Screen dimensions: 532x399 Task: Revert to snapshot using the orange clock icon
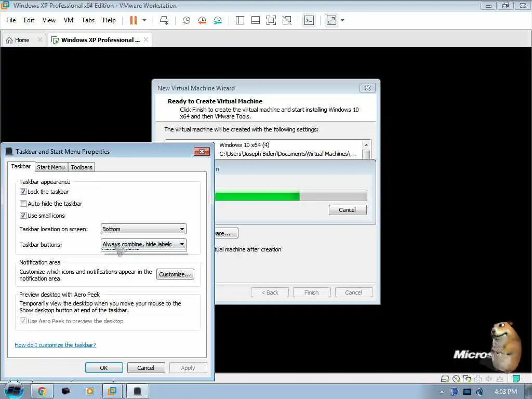(202, 20)
